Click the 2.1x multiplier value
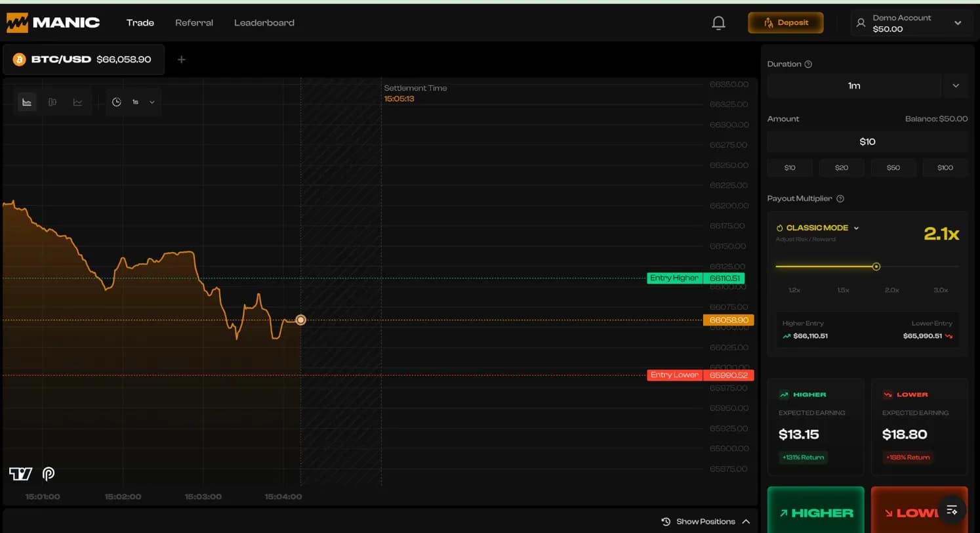This screenshot has height=533, width=980. click(x=941, y=234)
